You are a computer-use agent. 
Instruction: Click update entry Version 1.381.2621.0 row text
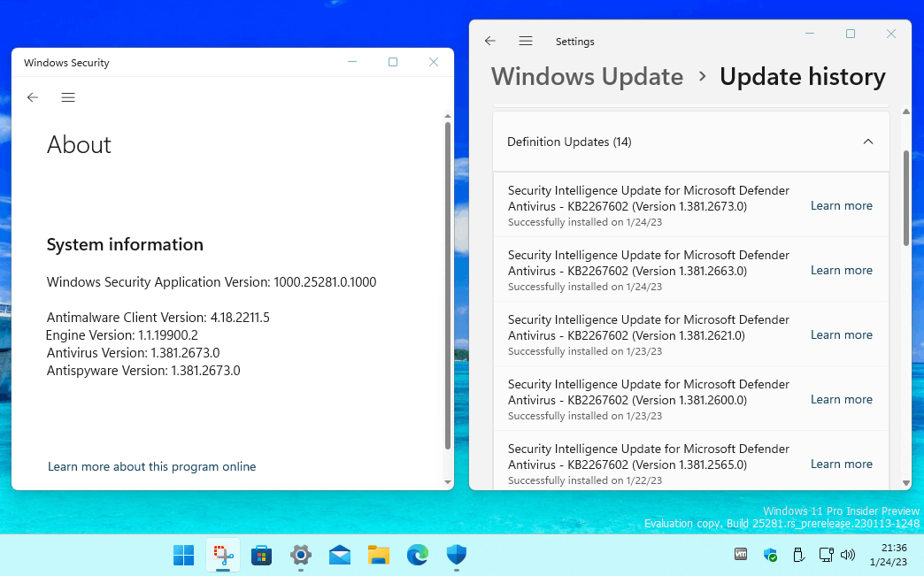pyautogui.click(x=648, y=327)
